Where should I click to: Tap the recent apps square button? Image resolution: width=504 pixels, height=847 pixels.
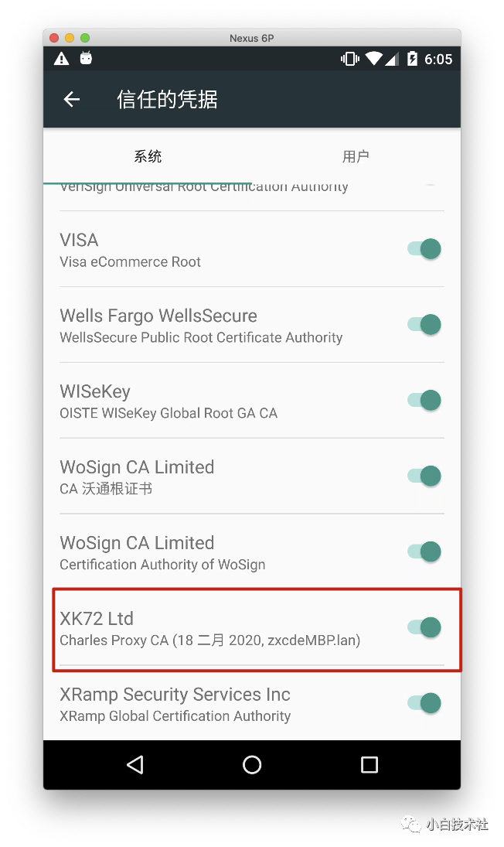[x=369, y=764]
